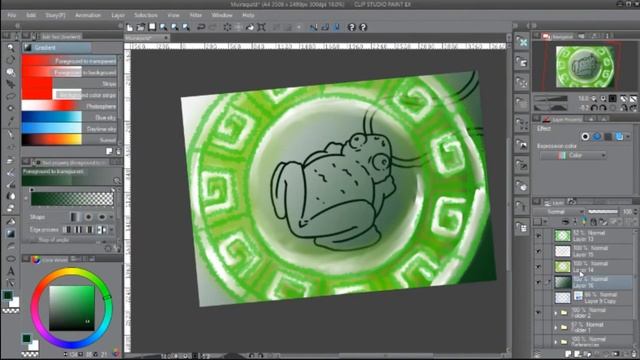Click Navigator zoom out magnifier icon

[x=594, y=99]
